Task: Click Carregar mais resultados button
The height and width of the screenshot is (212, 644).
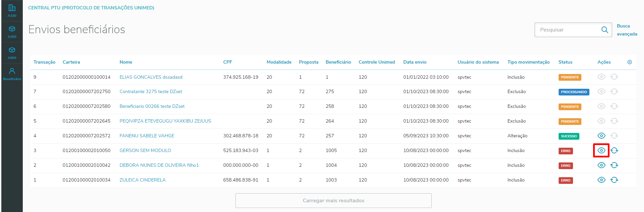Action: coord(334,201)
